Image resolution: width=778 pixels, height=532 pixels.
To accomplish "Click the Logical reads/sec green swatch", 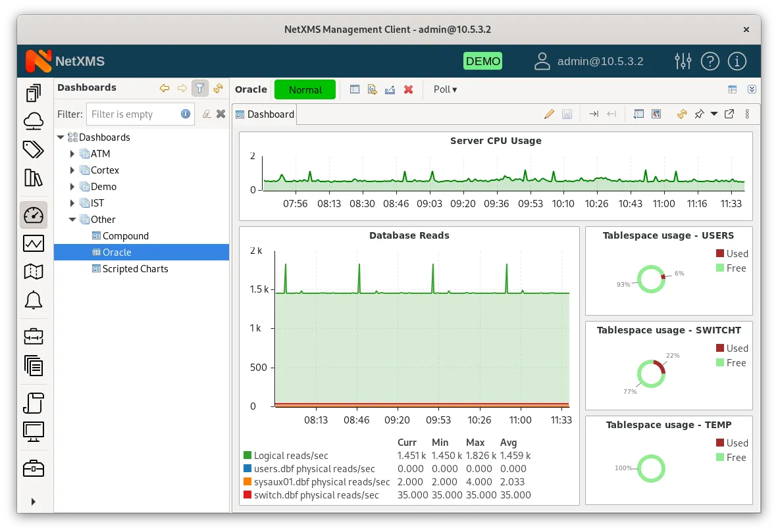I will [247, 455].
